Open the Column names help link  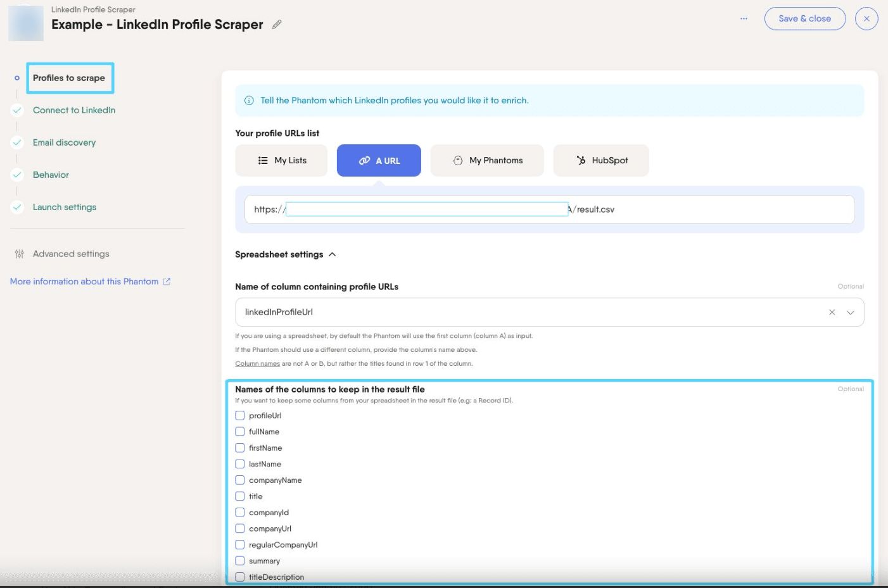[257, 363]
